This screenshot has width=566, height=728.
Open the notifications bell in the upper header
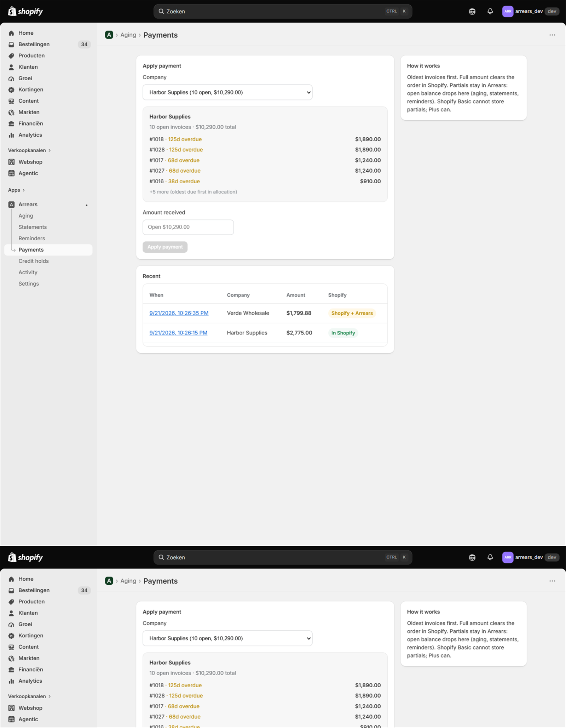(x=490, y=11)
